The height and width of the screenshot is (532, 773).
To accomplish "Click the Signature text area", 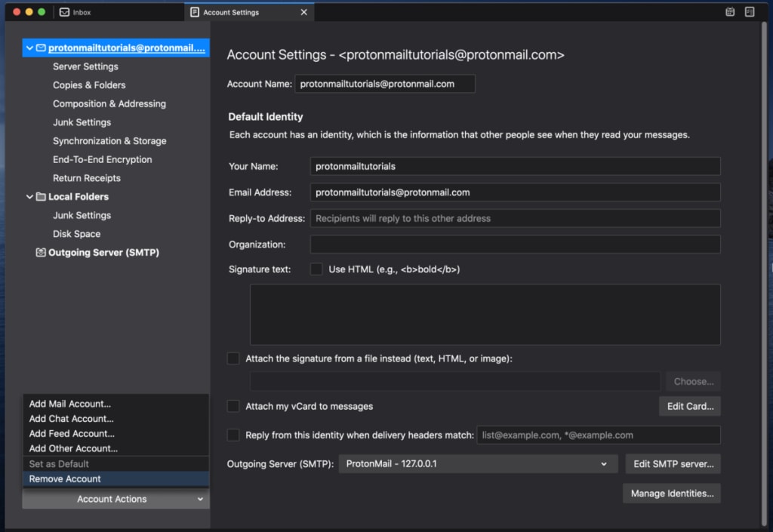I will click(485, 314).
